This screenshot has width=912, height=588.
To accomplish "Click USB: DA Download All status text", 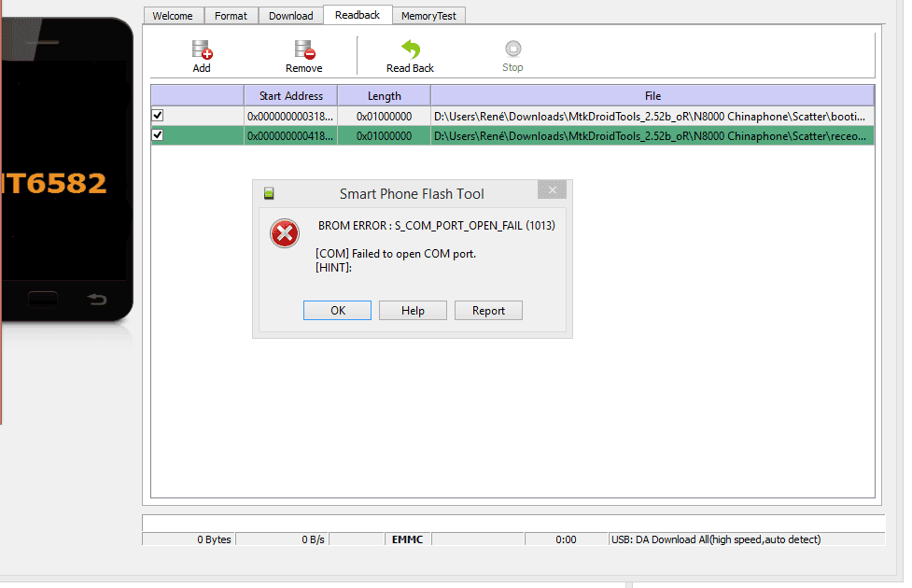I will (x=716, y=539).
